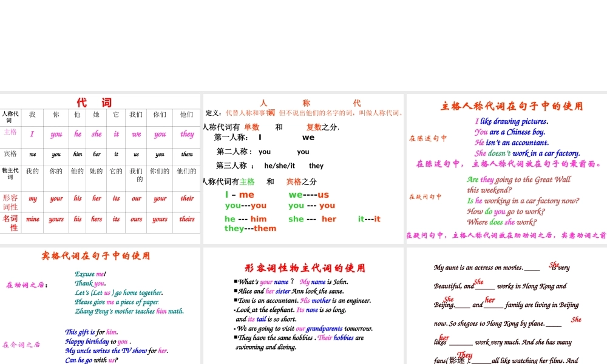Select the sentence "I like drawing pictures."
607x364 pixels.
click(x=511, y=121)
